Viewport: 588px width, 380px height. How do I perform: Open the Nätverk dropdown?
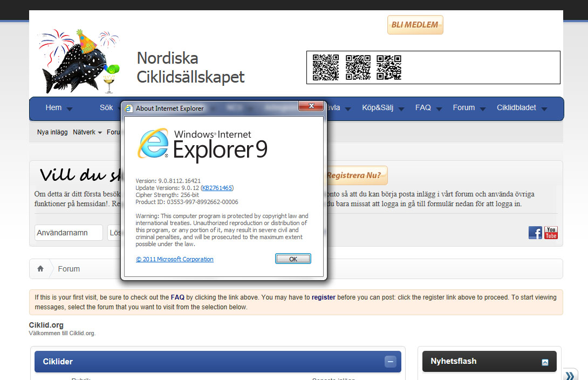point(87,132)
